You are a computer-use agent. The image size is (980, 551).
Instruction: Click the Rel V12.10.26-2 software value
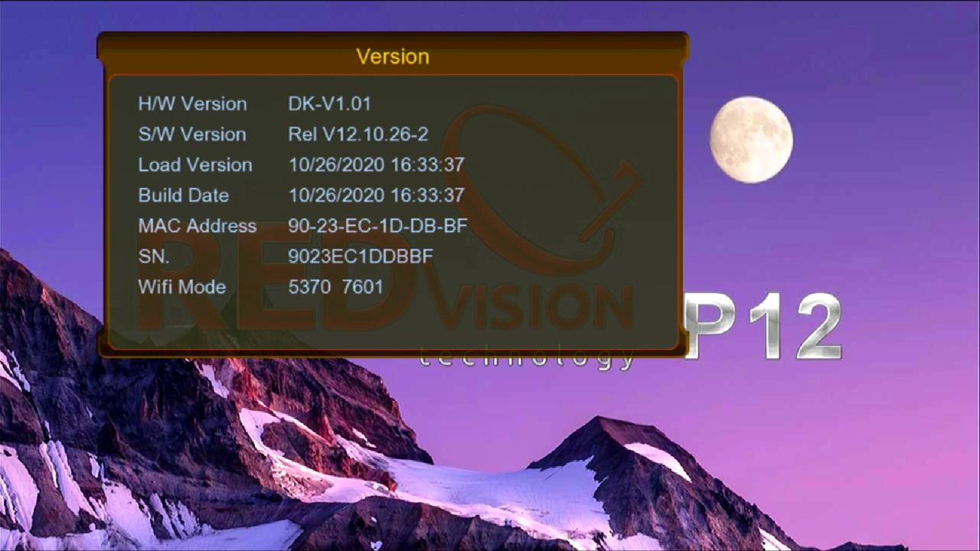click(358, 135)
